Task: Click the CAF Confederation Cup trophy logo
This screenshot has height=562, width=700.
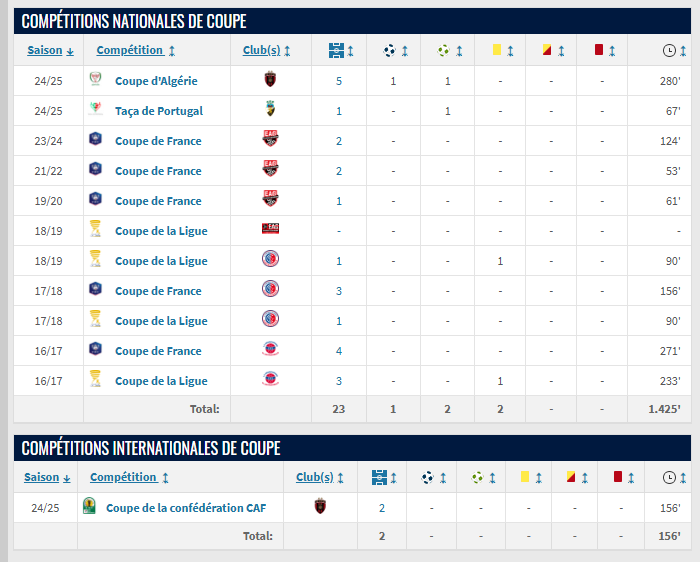Action: pyautogui.click(x=92, y=507)
